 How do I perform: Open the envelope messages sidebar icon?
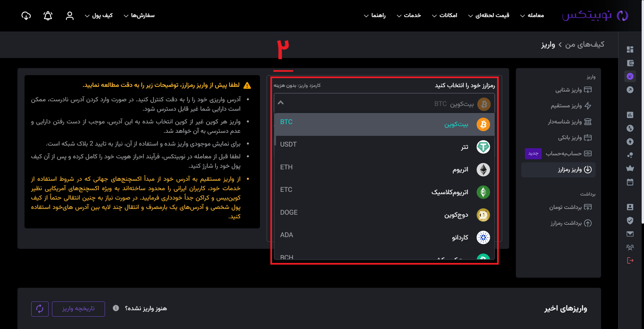point(630,234)
